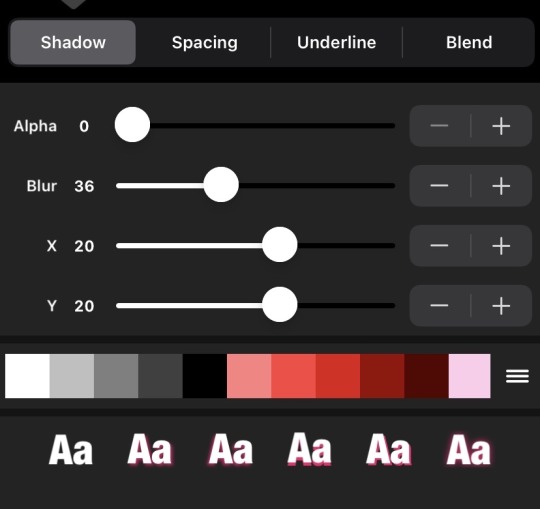The height and width of the screenshot is (509, 540).
Task: Pick the salmon pink swatch
Action: [x=249, y=376]
